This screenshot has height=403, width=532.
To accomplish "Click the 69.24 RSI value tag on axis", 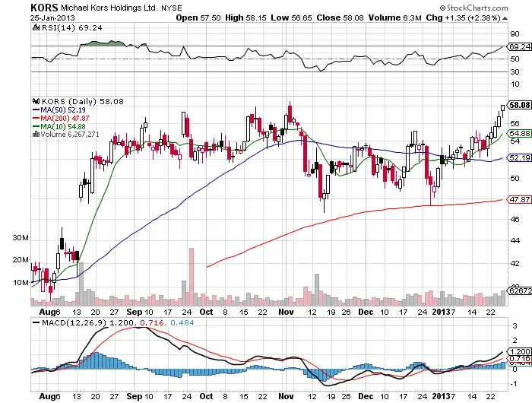I will pos(519,46).
